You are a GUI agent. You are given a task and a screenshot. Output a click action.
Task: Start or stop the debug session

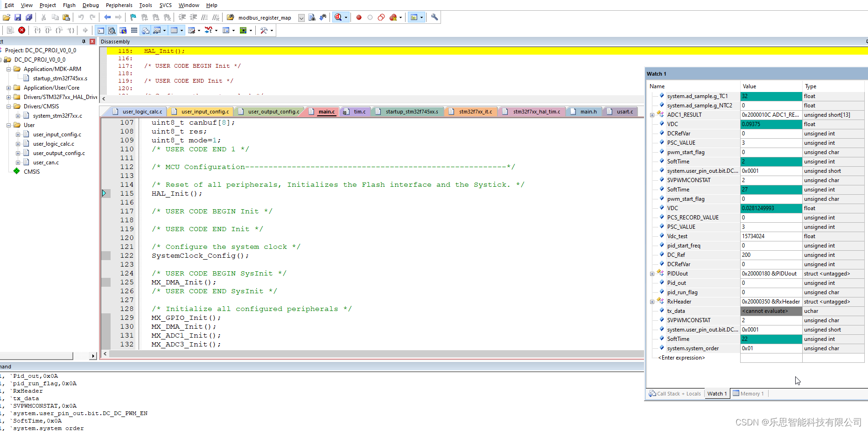338,17
